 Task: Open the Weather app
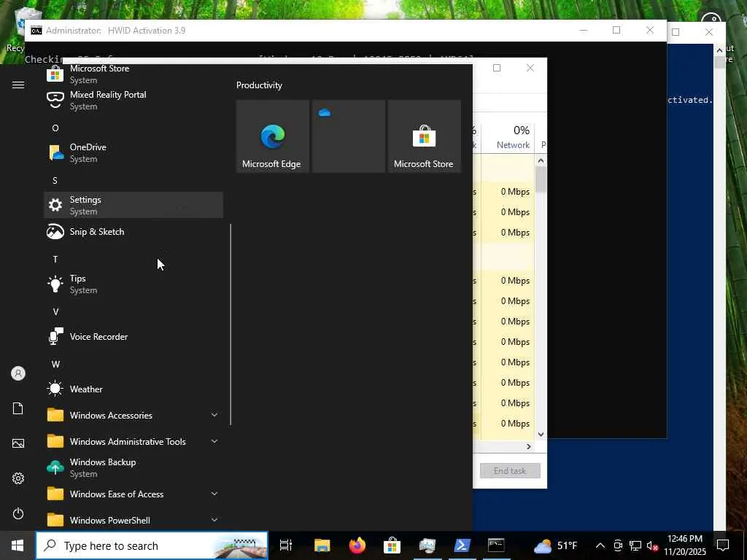133,389
